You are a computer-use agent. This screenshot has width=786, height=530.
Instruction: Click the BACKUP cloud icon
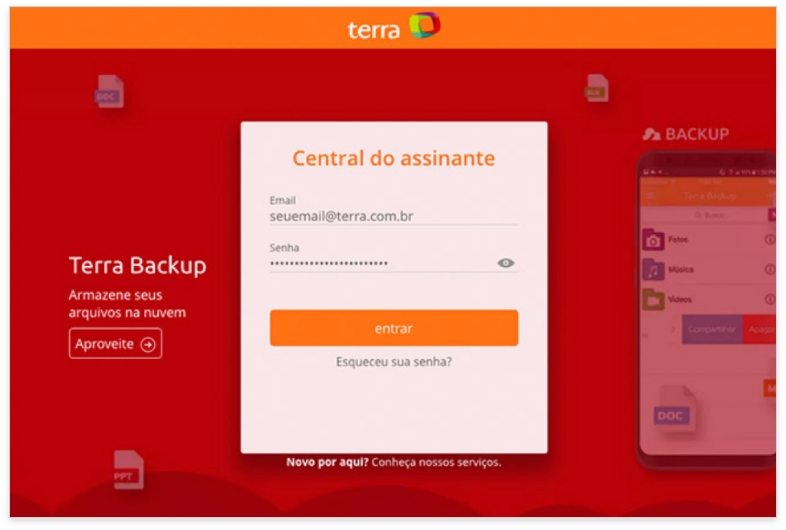click(651, 134)
